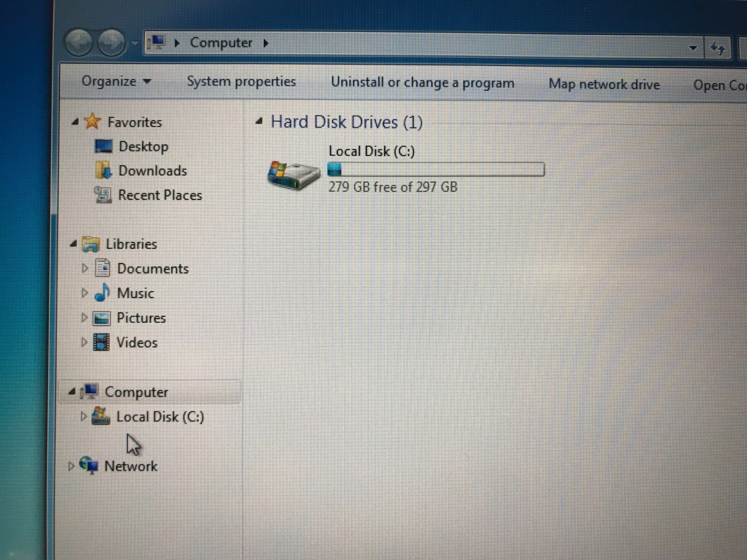Image resolution: width=747 pixels, height=560 pixels.
Task: Select Favorites in navigation pane
Action: (134, 122)
